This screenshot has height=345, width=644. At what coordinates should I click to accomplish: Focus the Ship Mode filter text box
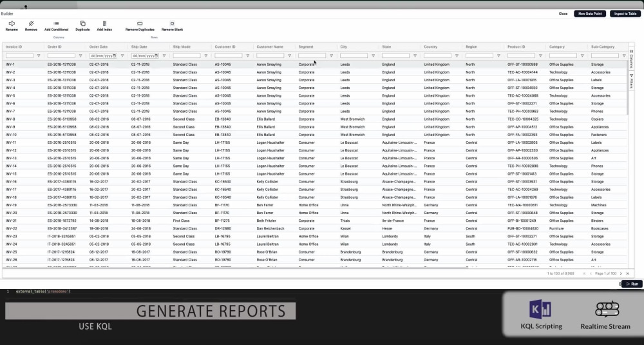187,55
